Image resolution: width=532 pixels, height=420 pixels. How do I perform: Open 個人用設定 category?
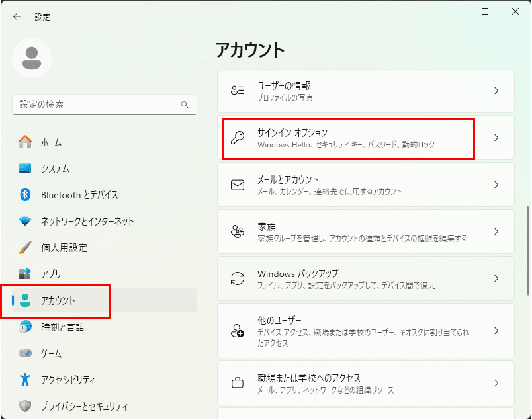click(64, 247)
